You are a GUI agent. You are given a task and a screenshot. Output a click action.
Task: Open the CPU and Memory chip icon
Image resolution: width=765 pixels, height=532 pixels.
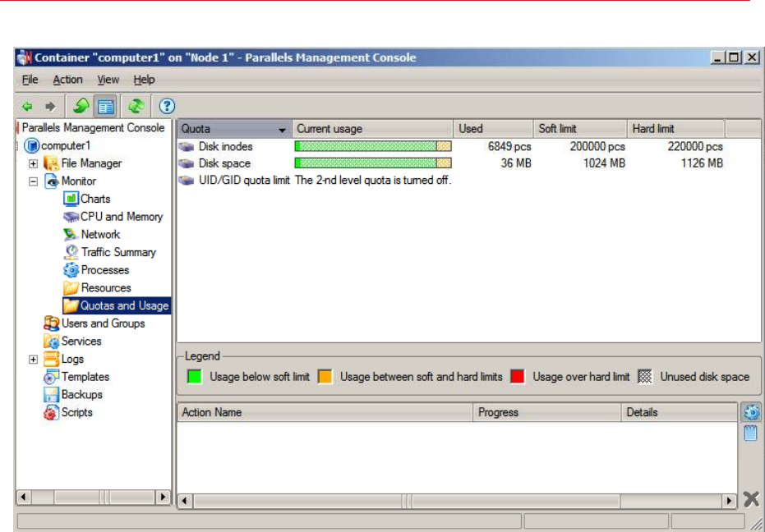[x=71, y=217]
